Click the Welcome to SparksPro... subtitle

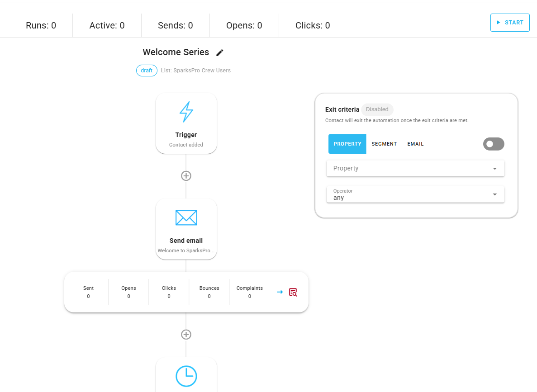(186, 250)
